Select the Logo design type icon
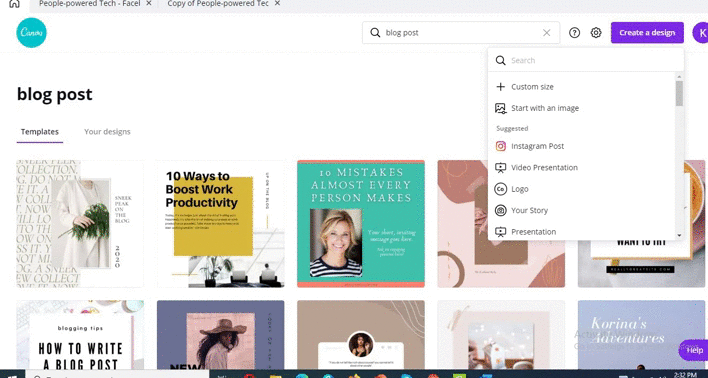708x378 pixels. tap(500, 189)
